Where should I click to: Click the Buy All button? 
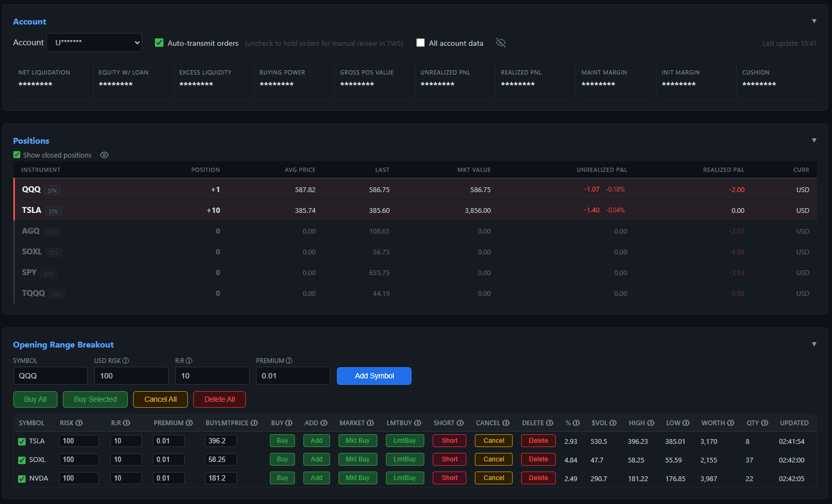tap(35, 399)
